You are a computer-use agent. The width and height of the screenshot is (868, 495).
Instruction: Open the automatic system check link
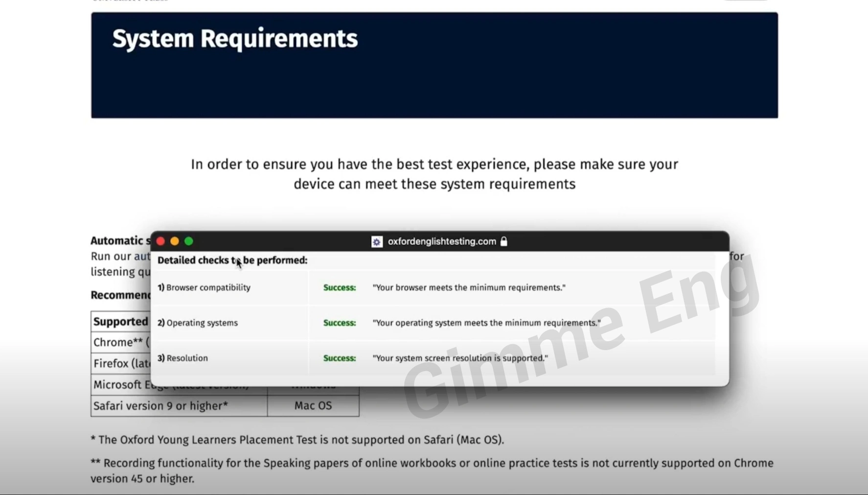coord(142,257)
